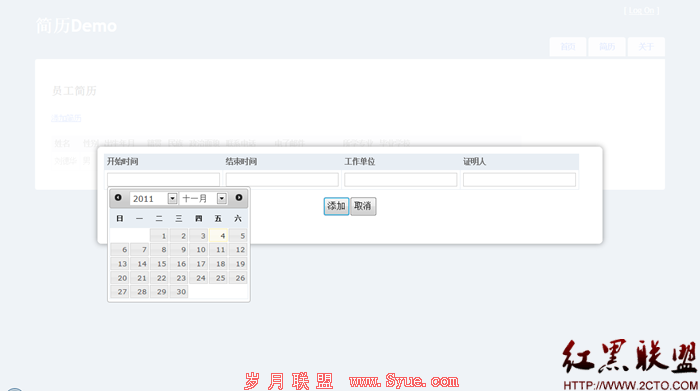Image resolution: width=700 pixels, height=391 pixels.
Task: Click the 添加 button
Action: coord(336,206)
